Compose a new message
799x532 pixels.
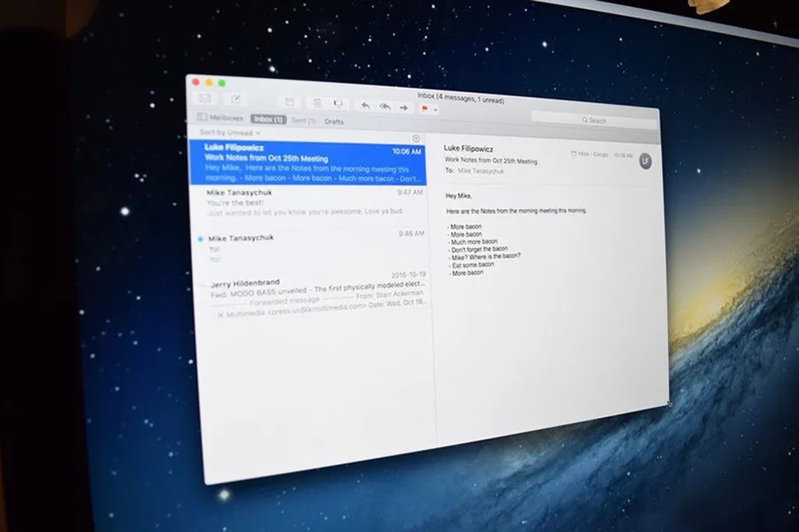(x=234, y=99)
